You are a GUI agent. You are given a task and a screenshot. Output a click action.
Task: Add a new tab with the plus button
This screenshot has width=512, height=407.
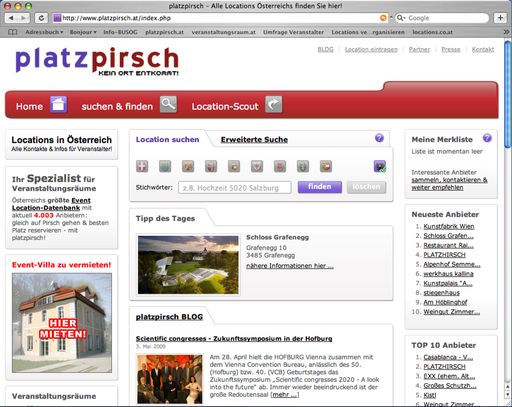[500, 18]
